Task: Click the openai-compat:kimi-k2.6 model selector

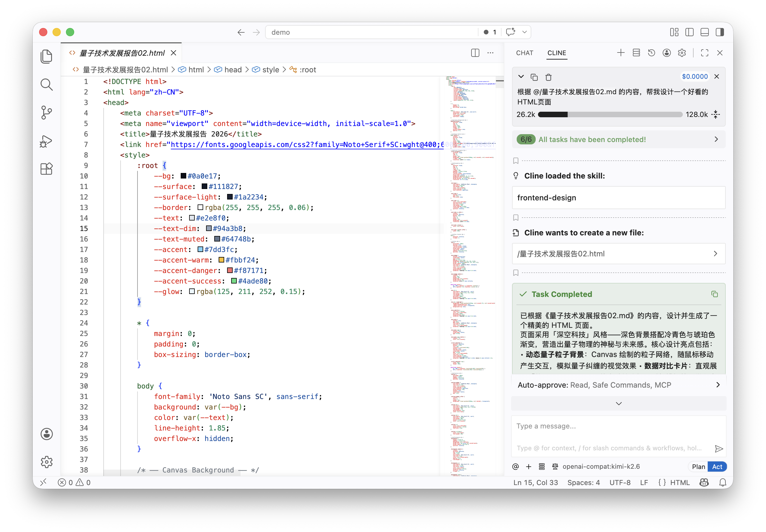Action: [601, 467]
